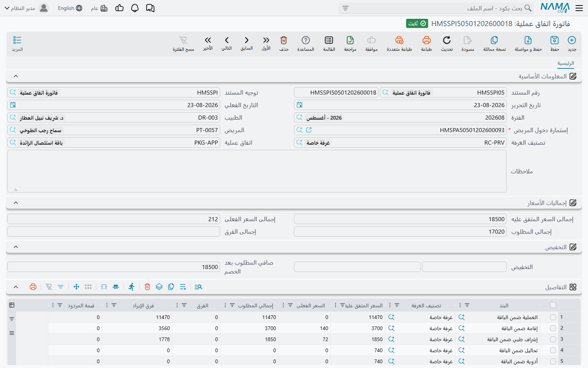Click the Save (حفظ) icon
The height and width of the screenshot is (368, 588).
[555, 40]
